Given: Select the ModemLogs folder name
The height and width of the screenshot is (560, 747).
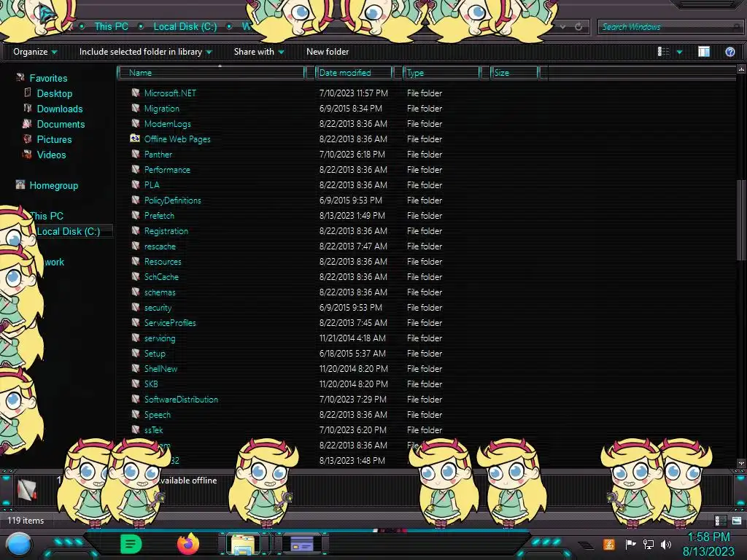Looking at the screenshot, I should pos(167,124).
